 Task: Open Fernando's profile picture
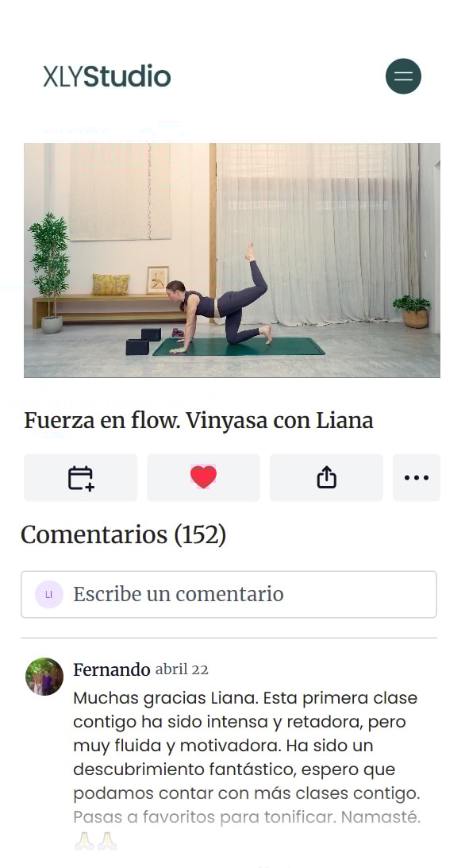pyautogui.click(x=44, y=677)
